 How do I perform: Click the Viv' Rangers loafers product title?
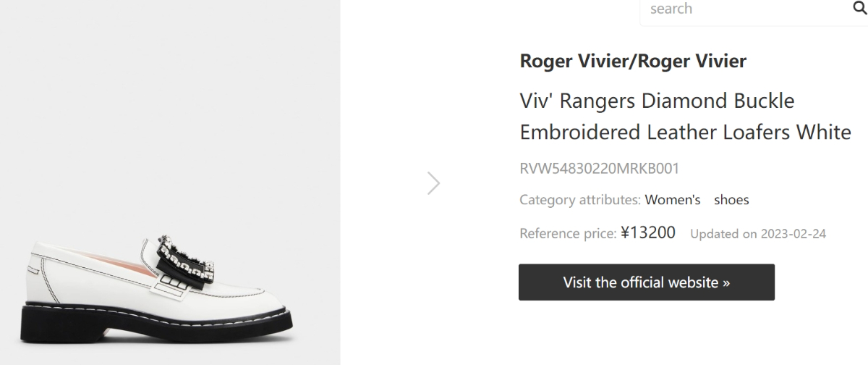pyautogui.click(x=657, y=101)
